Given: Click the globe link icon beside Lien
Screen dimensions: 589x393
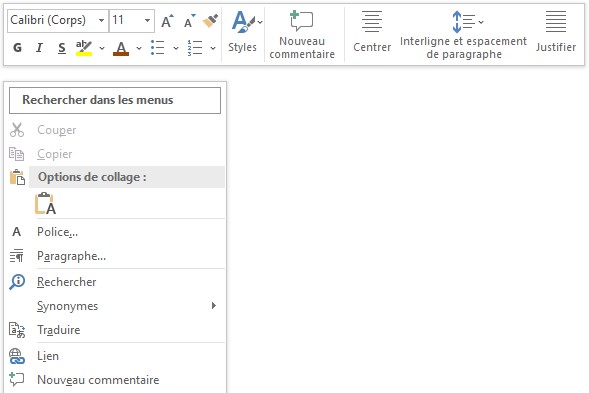Looking at the screenshot, I should [17, 356].
